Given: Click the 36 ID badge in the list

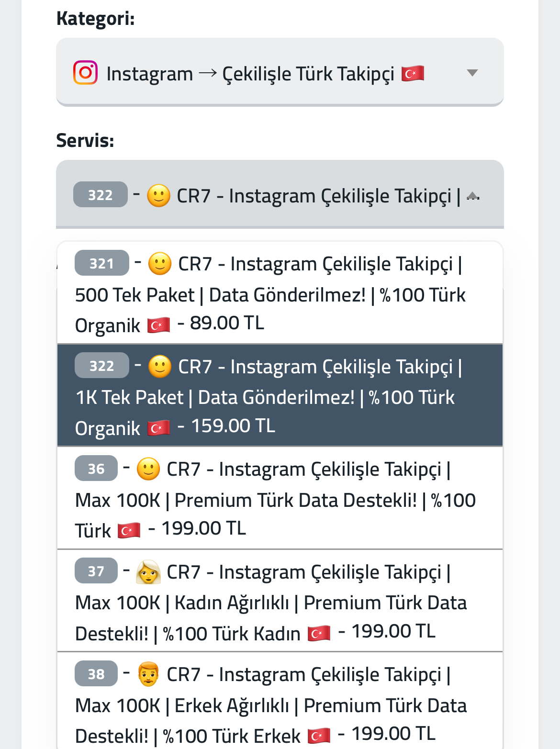Looking at the screenshot, I should (96, 468).
